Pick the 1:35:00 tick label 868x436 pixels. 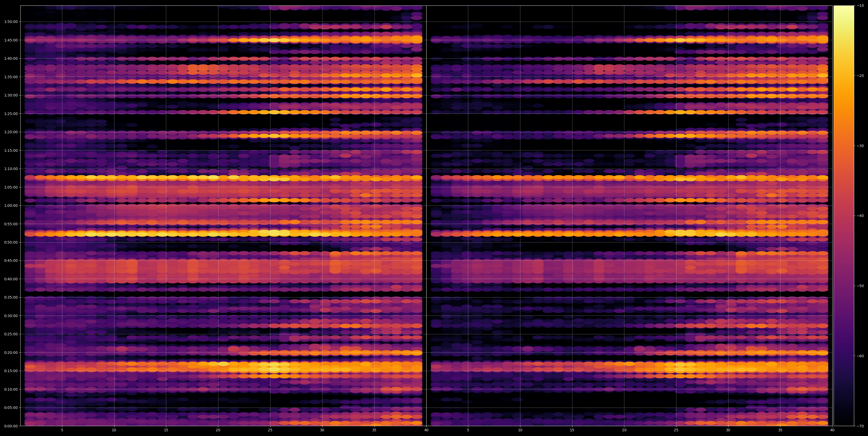pyautogui.click(x=11, y=77)
